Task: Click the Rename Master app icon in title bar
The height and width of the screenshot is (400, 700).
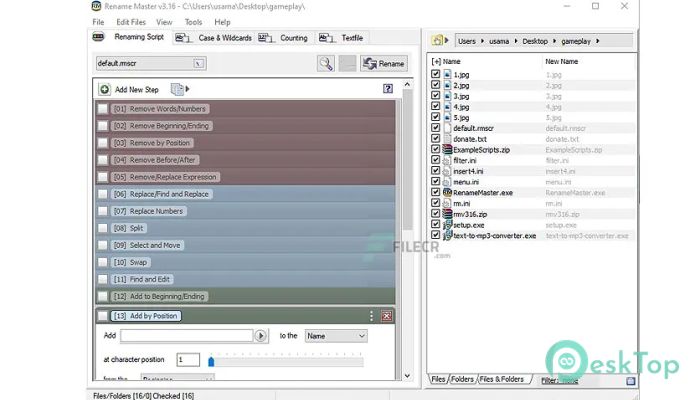Action: point(96,6)
